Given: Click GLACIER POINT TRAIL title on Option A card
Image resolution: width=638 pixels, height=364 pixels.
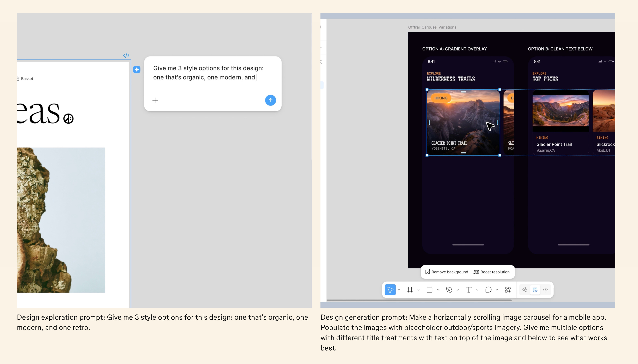Looking at the screenshot, I should (449, 143).
